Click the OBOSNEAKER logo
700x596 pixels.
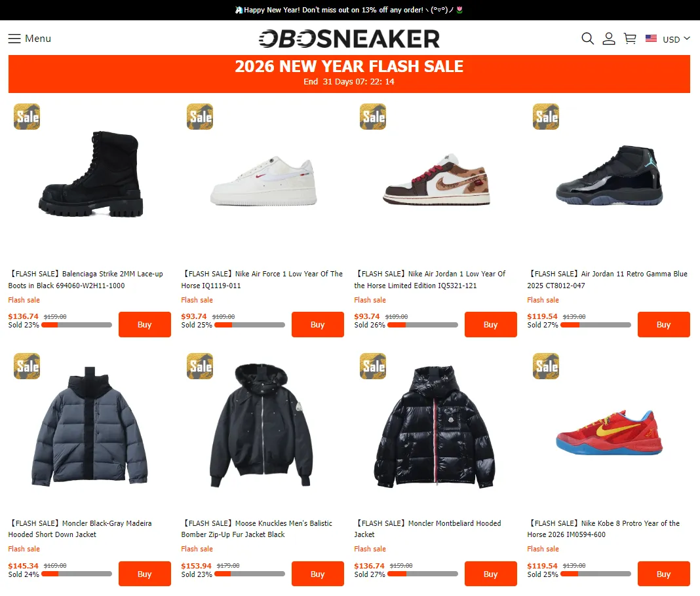[349, 39]
